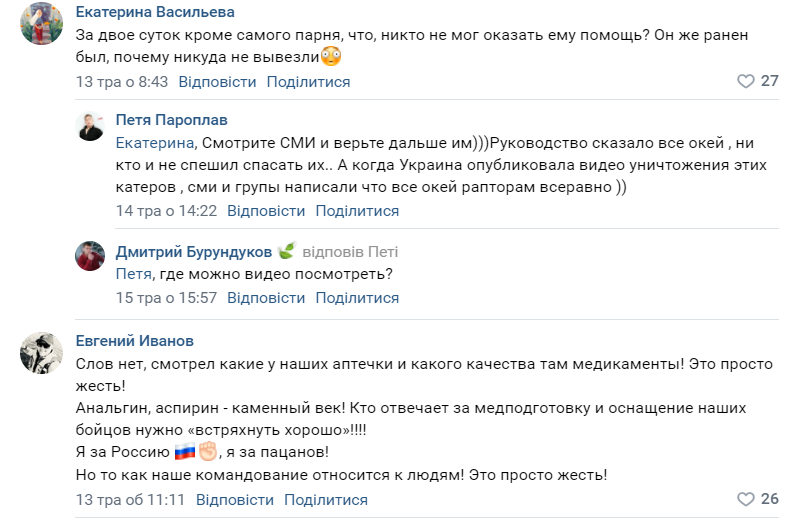This screenshot has height=523, width=803.
Task: Click Дмитрий Бурундуков's avatar
Action: pos(91,255)
